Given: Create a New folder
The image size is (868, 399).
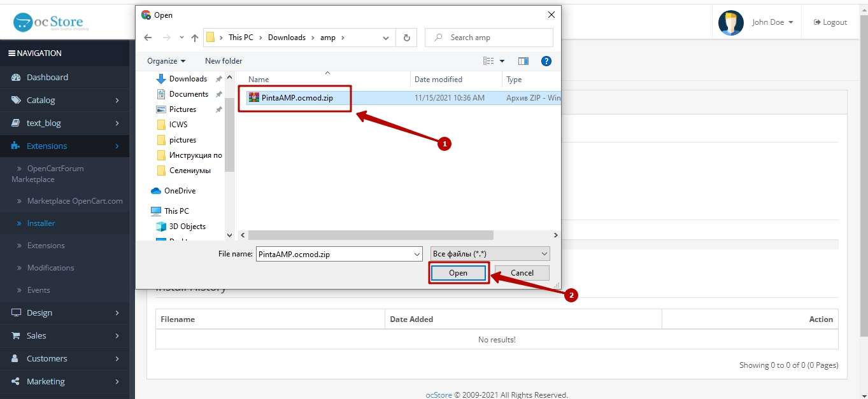Looking at the screenshot, I should (224, 61).
